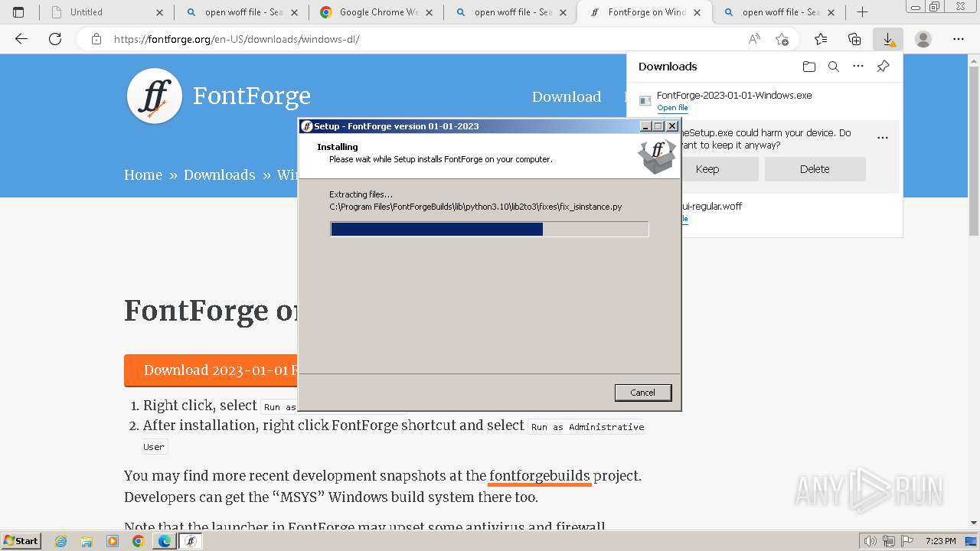Add this page to favorites
Screen dimensions: 980x551
pyautogui.click(x=782, y=39)
